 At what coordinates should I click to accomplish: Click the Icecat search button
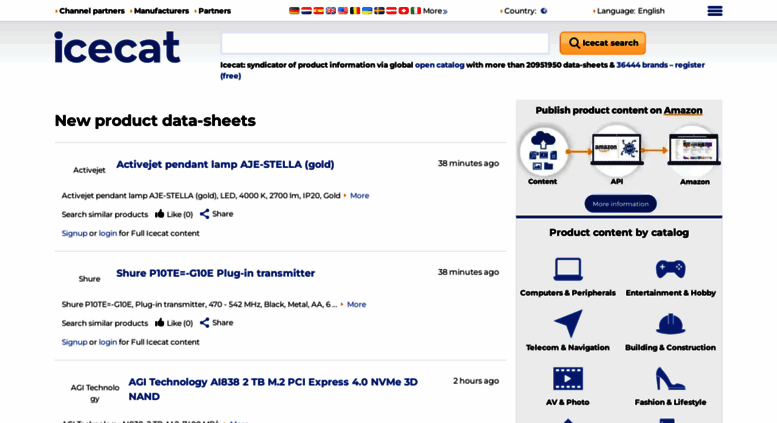(x=603, y=43)
